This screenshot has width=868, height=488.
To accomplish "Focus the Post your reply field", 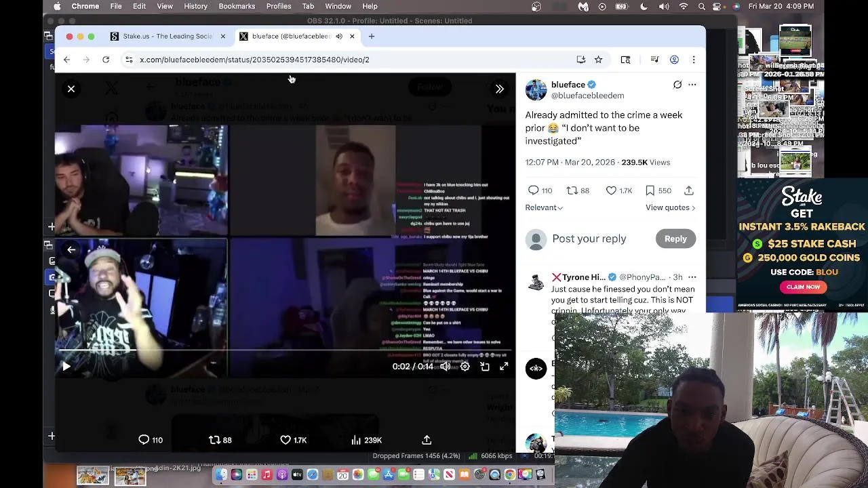I will (x=589, y=239).
